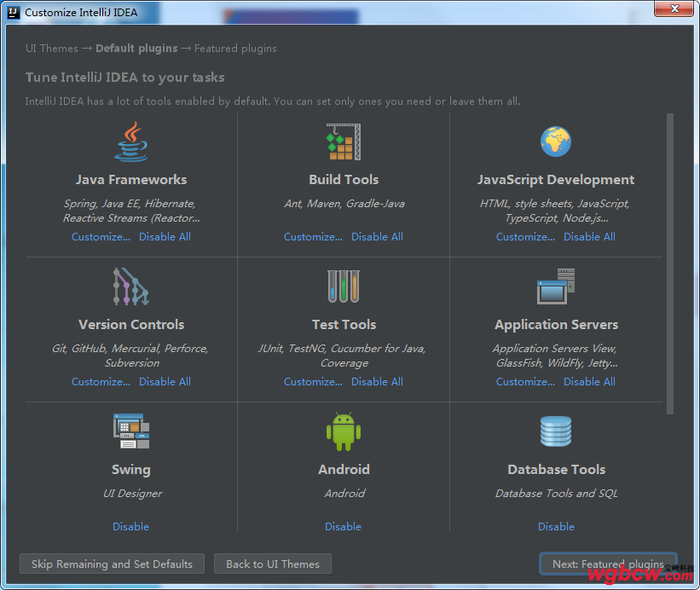Click the Java Frameworks coffee cup icon

tap(130, 142)
